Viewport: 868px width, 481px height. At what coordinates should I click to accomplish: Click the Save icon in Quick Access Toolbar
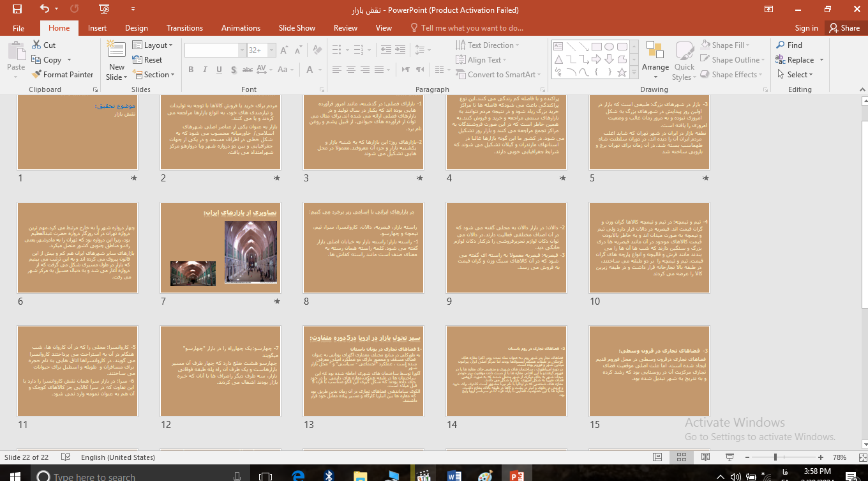[17, 10]
